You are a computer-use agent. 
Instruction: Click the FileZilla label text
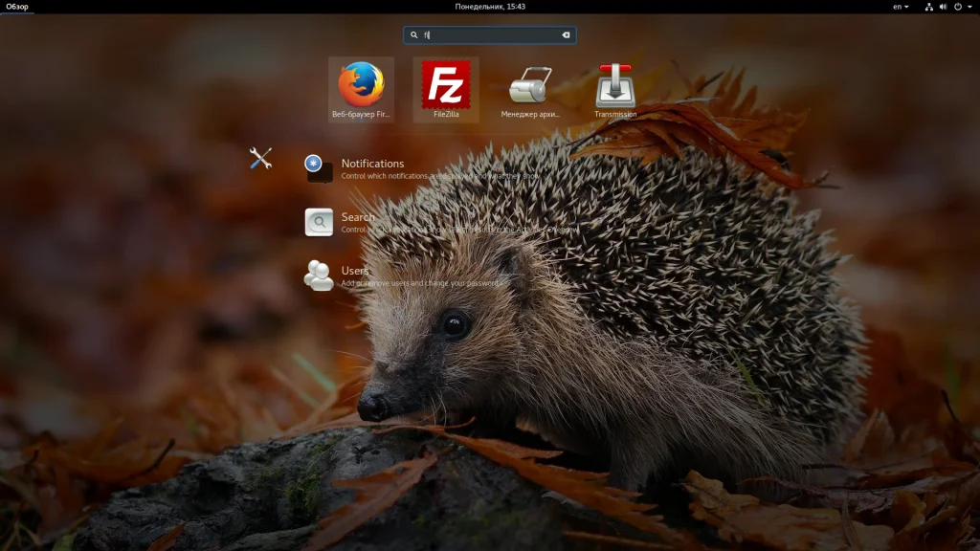(x=446, y=115)
